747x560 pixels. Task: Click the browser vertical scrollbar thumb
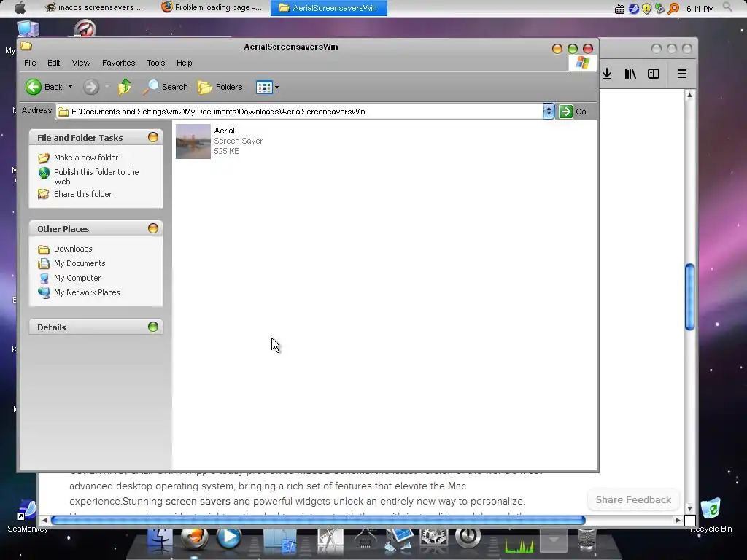click(x=689, y=297)
